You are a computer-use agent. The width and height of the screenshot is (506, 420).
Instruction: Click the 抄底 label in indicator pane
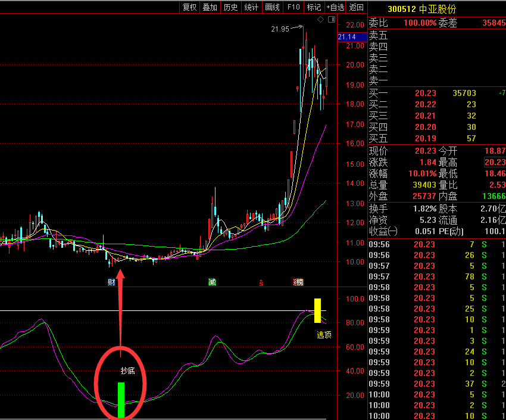128,371
